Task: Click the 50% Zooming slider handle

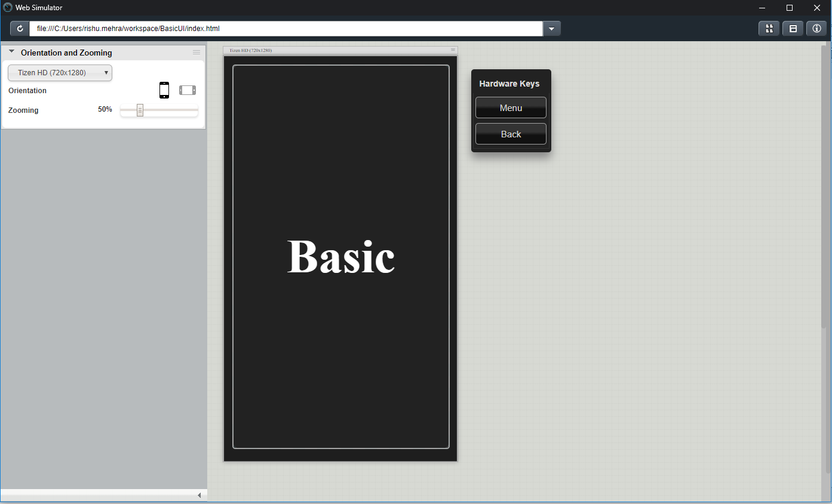Action: coord(139,110)
